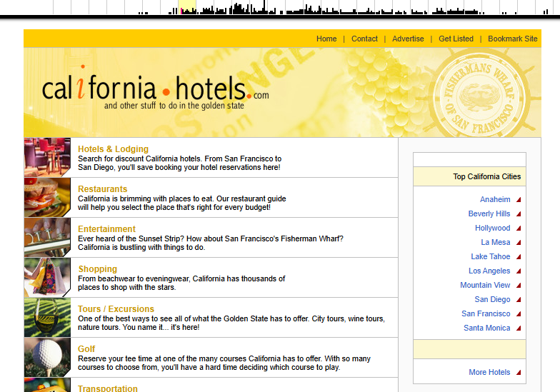Click the Entertainment trumpet thumbnail
This screenshot has width=560, height=392.
coord(47,237)
